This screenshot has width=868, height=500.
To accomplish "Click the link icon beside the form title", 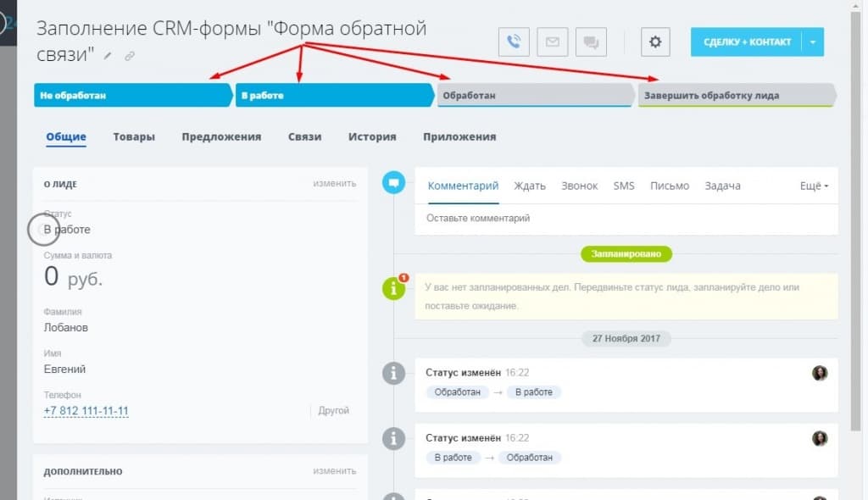I will (x=129, y=56).
